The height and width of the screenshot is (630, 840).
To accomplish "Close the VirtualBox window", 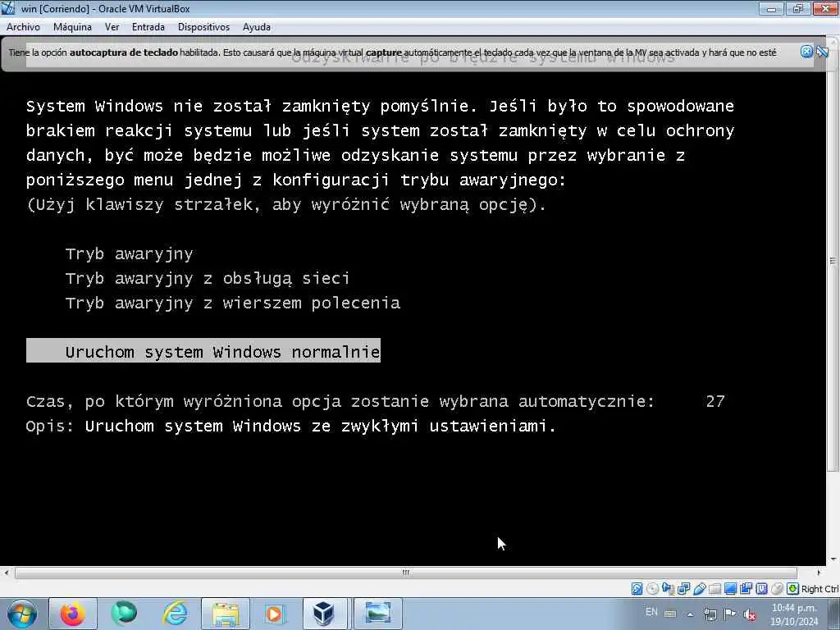I will pyautogui.click(x=825, y=8).
